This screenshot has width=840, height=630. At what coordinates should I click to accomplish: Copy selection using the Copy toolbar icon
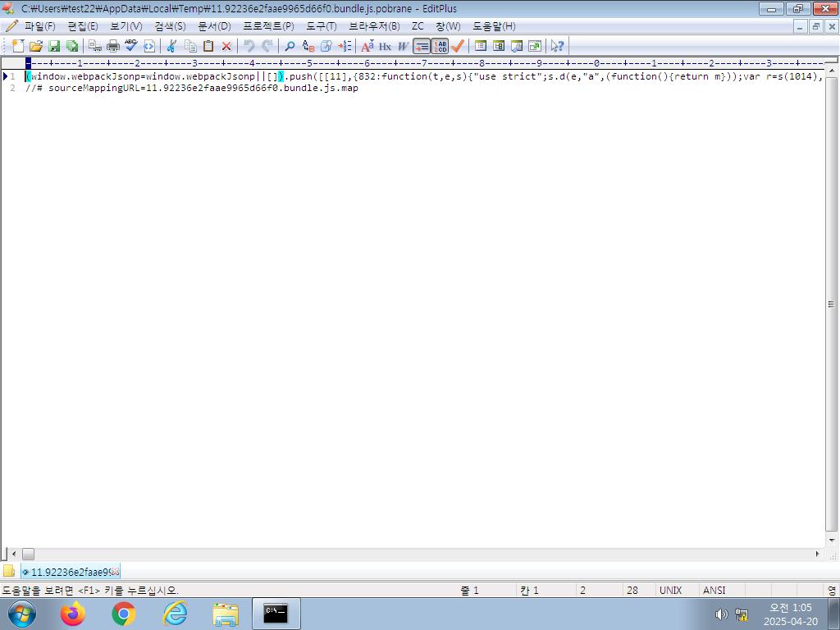(190, 46)
